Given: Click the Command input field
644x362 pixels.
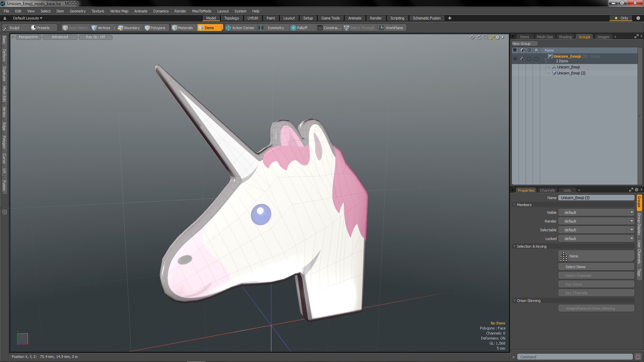Looking at the screenshot, I should (x=575, y=357).
